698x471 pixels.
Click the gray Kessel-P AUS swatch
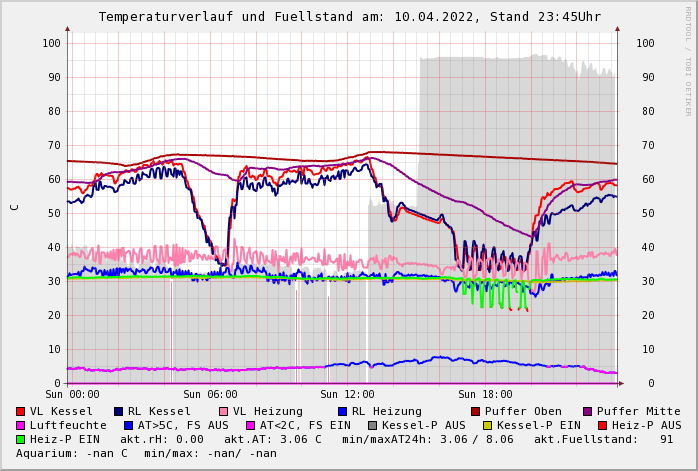tap(373, 425)
